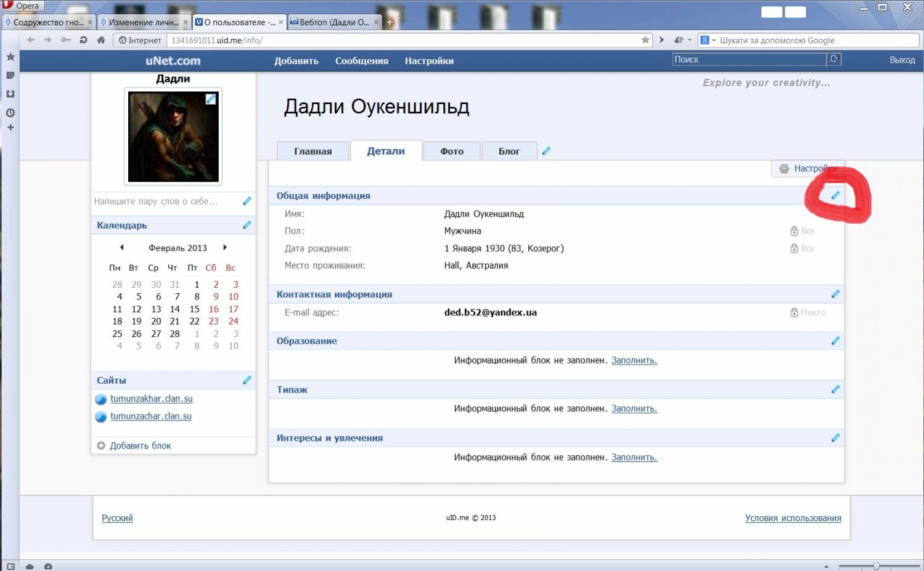
Task: Edit the Типаж section
Action: 835,389
